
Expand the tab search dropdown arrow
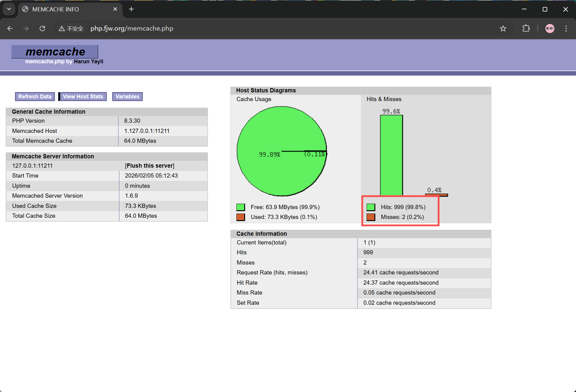coord(9,9)
